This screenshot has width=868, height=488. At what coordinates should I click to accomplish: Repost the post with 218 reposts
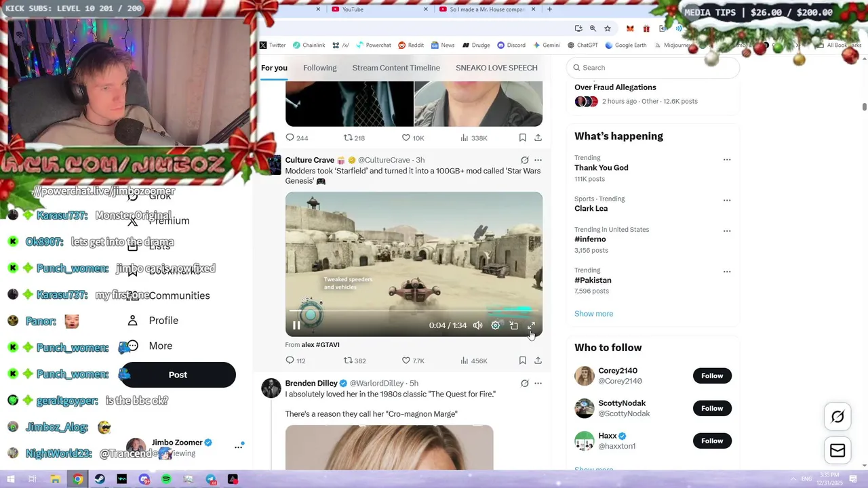pyautogui.click(x=354, y=138)
